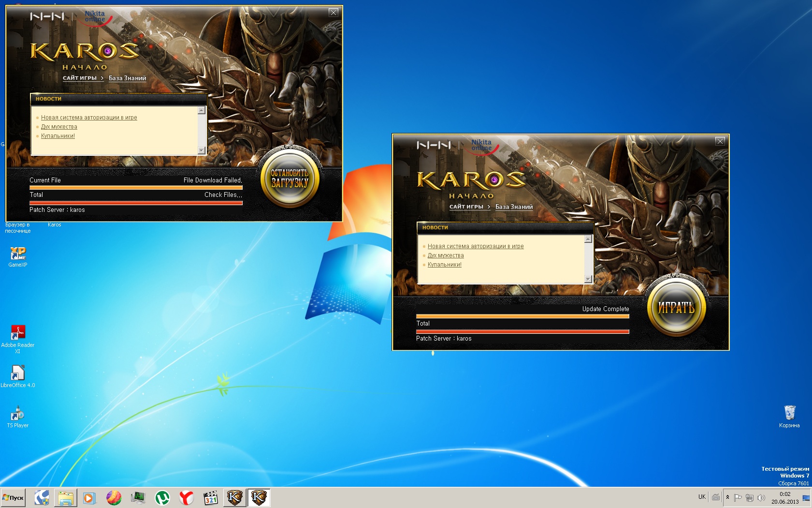Click 'Patch Server : karos' text in left launcher
This screenshot has height=508, width=812.
pyautogui.click(x=57, y=210)
